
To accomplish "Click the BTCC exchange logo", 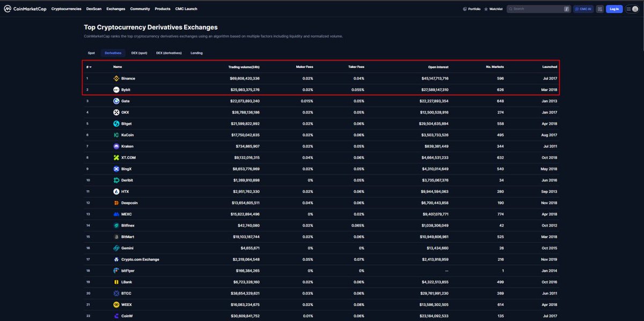I will pos(116,294).
